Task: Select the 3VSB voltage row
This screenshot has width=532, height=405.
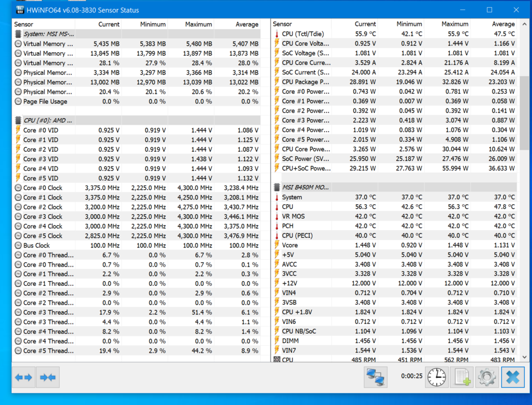Action: point(395,303)
